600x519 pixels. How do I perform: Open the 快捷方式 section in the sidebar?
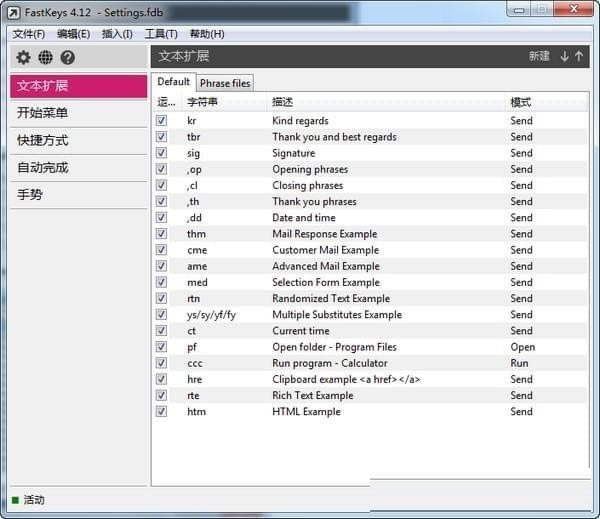(x=43, y=140)
